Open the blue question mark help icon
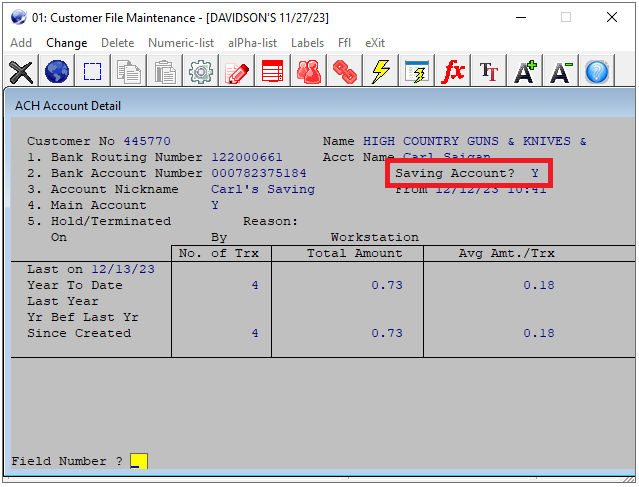This screenshot has width=639, height=487. click(597, 72)
